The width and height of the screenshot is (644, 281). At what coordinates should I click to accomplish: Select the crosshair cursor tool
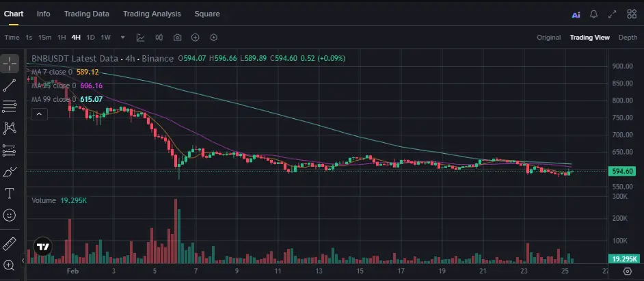tap(9, 64)
